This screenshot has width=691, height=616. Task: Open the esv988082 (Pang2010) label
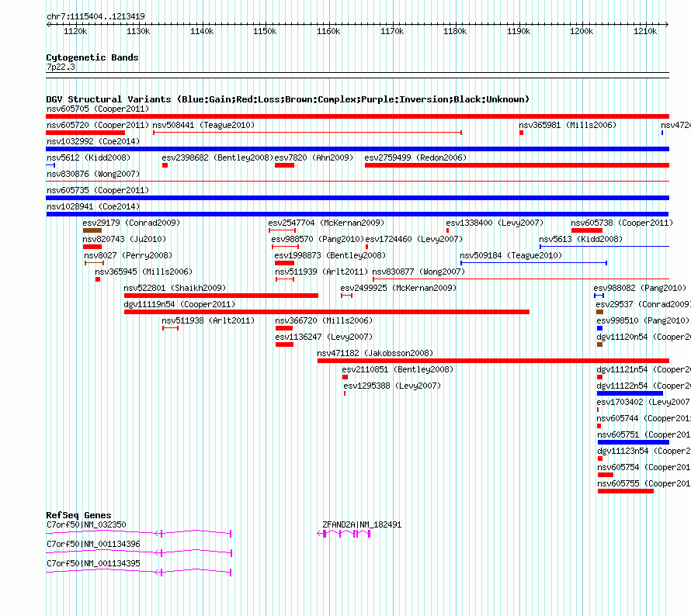tap(640, 288)
